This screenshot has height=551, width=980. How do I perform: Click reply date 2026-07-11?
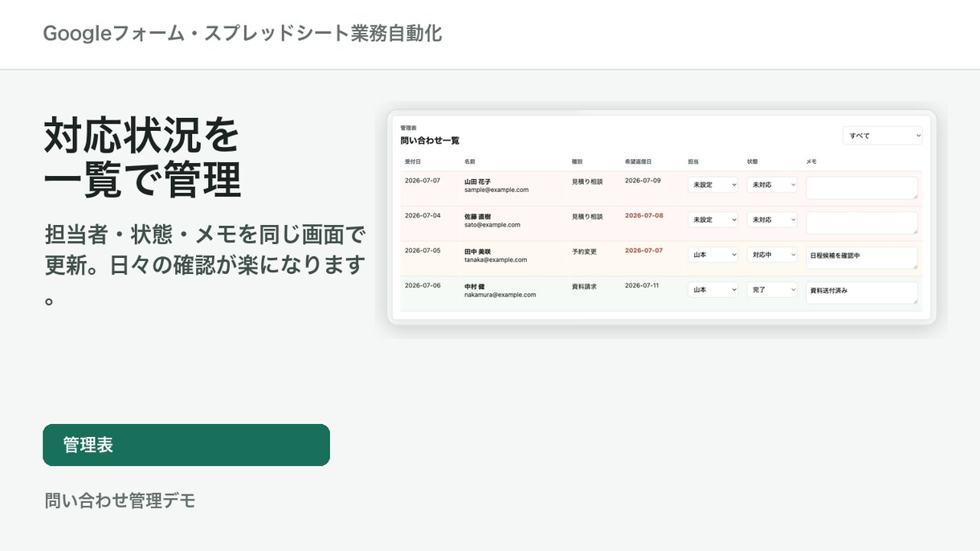click(643, 285)
